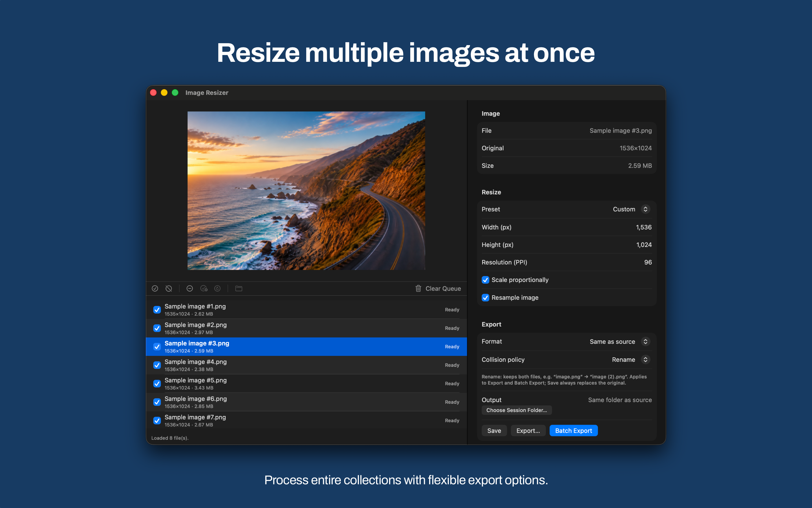This screenshot has width=812, height=508.
Task: Uncheck Sample image #2.png checkbox
Action: (x=157, y=328)
